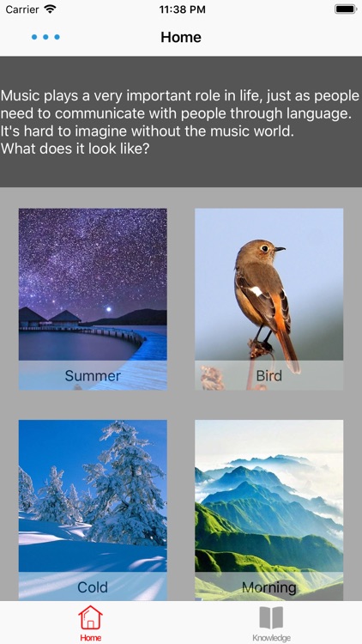This screenshot has width=362, height=644.
Task: Open the Bird photo thumbnail
Action: coord(268,299)
